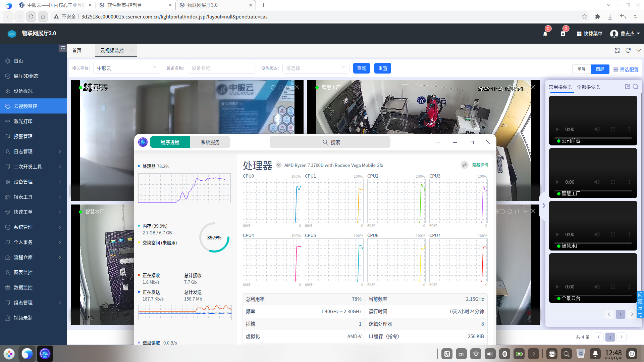Viewport: 644px width, 362px height.
Task: Refresh the 慧视云 video feed
Action: coord(273,87)
